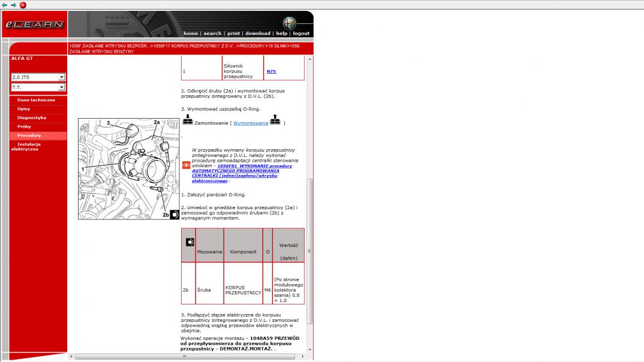This screenshot has height=362, width=644.
Task: Select print in the top menu
Action: (234, 33)
